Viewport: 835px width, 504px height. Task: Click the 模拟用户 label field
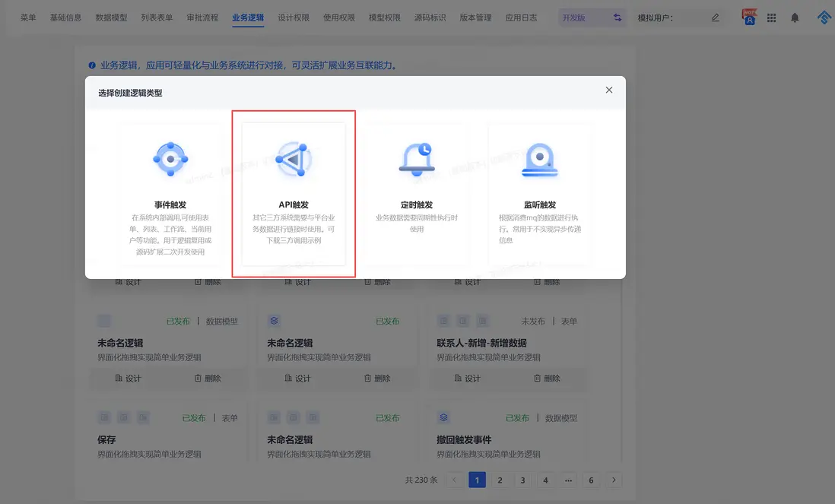pyautogui.click(x=656, y=17)
